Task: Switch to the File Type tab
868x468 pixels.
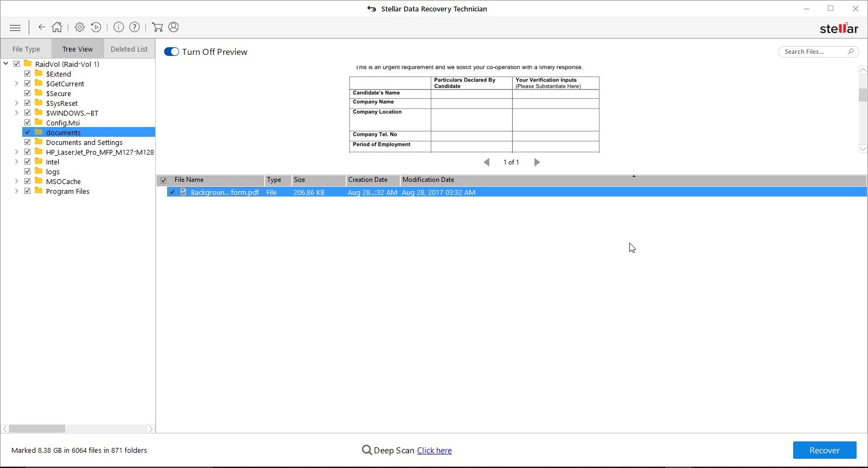Action: click(26, 49)
